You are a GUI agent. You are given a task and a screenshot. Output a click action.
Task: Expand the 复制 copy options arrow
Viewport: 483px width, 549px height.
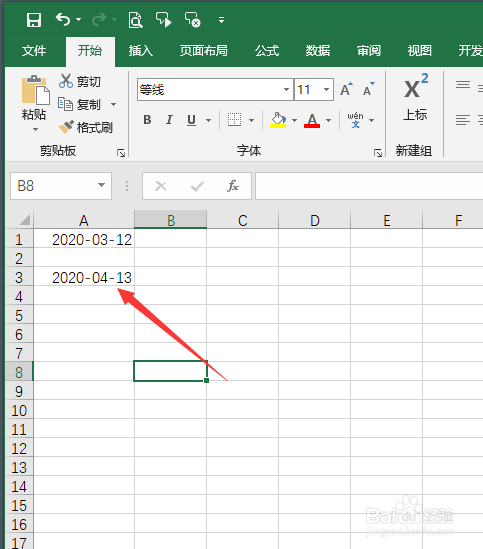click(113, 104)
